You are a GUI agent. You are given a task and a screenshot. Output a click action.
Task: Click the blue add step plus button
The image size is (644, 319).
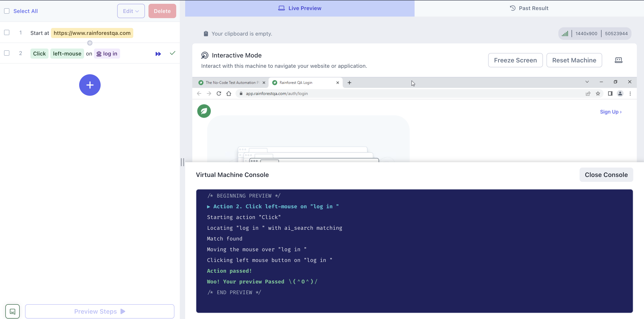point(90,85)
